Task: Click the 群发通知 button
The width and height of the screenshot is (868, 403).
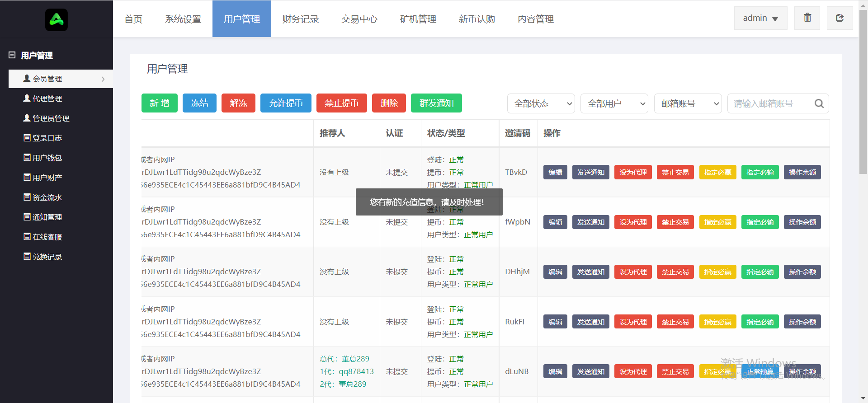Action: (436, 103)
